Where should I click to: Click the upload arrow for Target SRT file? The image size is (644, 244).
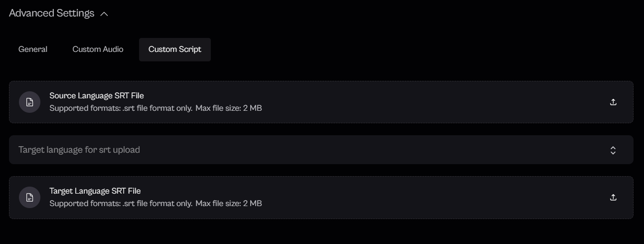(x=613, y=198)
